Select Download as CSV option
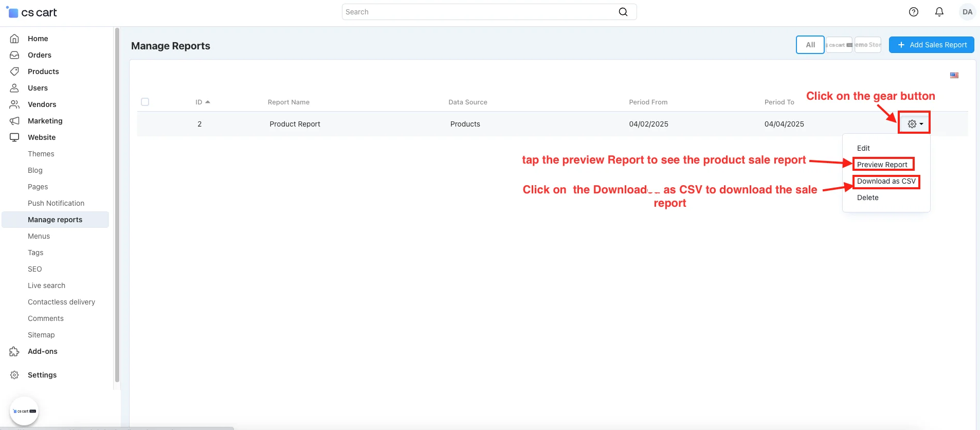Image resolution: width=980 pixels, height=430 pixels. (x=886, y=181)
